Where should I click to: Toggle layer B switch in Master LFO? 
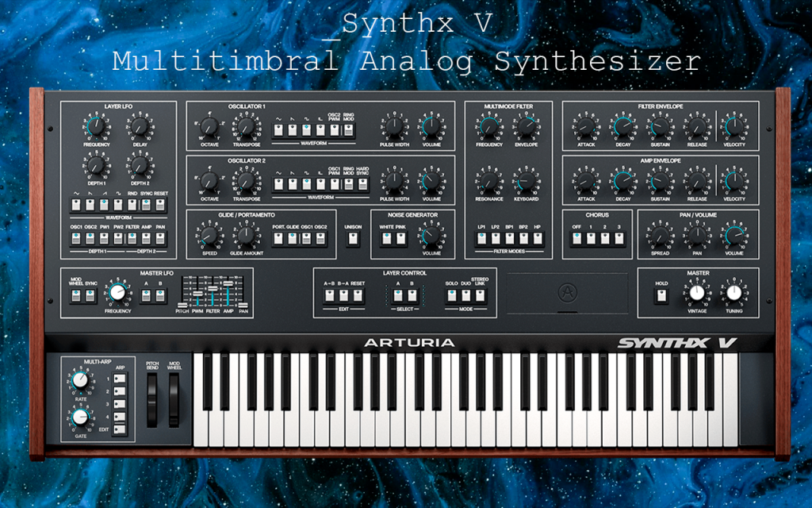pyautogui.click(x=160, y=296)
